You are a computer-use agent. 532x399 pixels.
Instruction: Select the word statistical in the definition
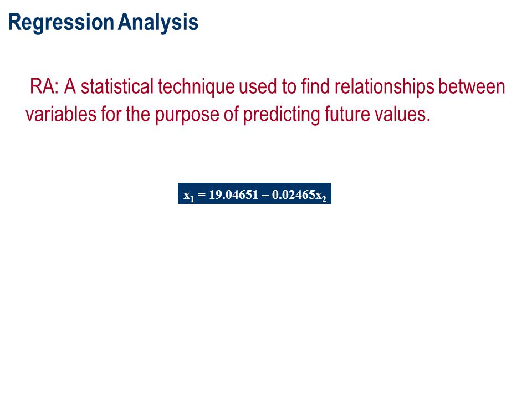pos(117,86)
